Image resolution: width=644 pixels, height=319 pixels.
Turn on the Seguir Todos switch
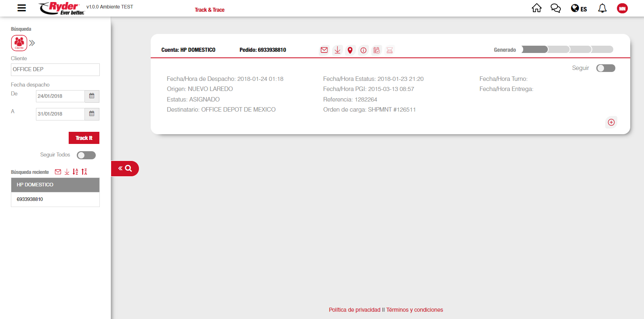point(86,155)
